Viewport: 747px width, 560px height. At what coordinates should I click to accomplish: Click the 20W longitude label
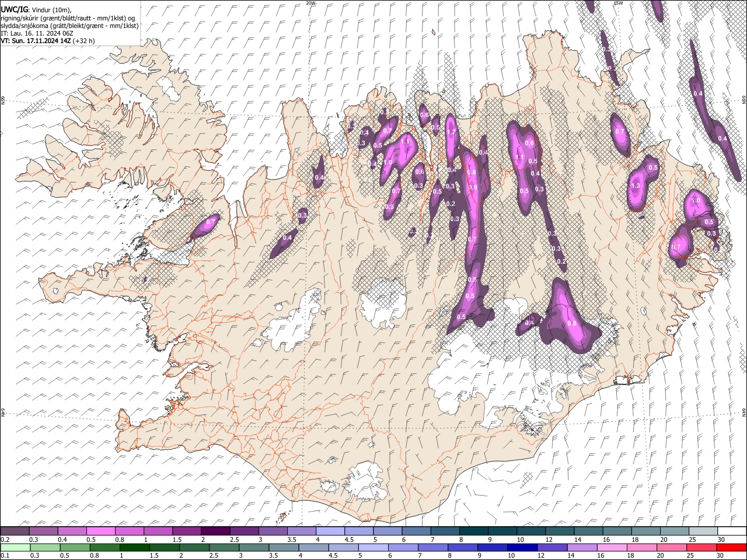point(310,3)
